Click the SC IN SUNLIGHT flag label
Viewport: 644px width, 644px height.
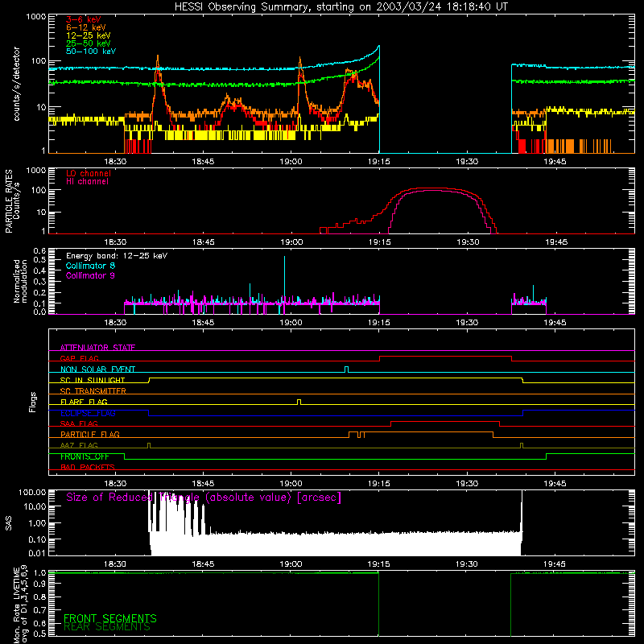click(x=93, y=380)
